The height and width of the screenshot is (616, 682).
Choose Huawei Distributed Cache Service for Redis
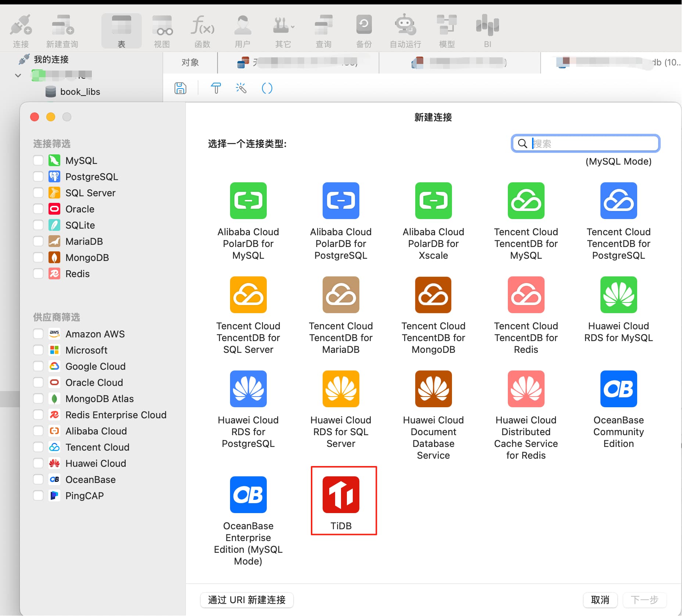coord(526,389)
